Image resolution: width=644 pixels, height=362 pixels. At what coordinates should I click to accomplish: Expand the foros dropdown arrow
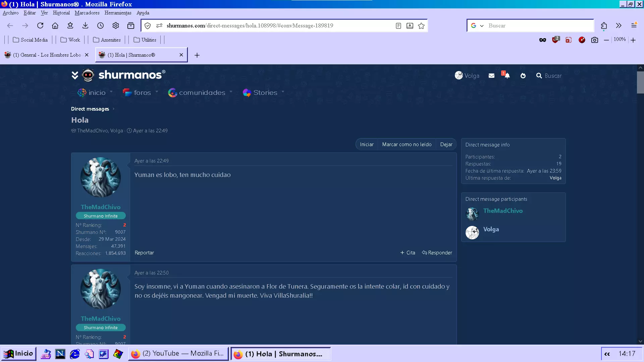coord(157,92)
